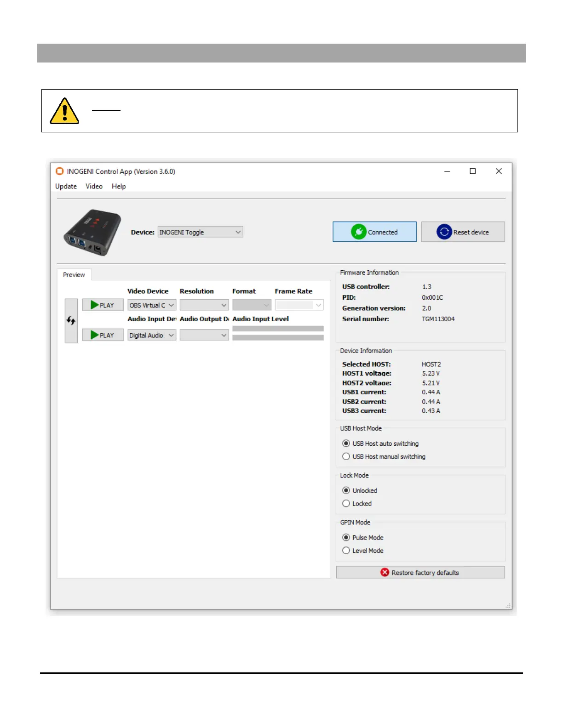Viewport: 563px width, 728px height.
Task: Minimize the INOGENI Control App window
Action: pyautogui.click(x=447, y=171)
